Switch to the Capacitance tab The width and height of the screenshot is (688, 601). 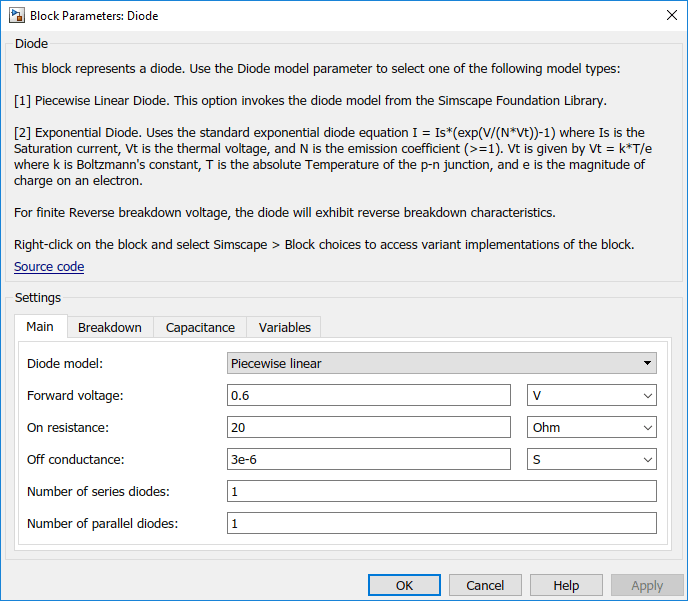[x=200, y=327]
